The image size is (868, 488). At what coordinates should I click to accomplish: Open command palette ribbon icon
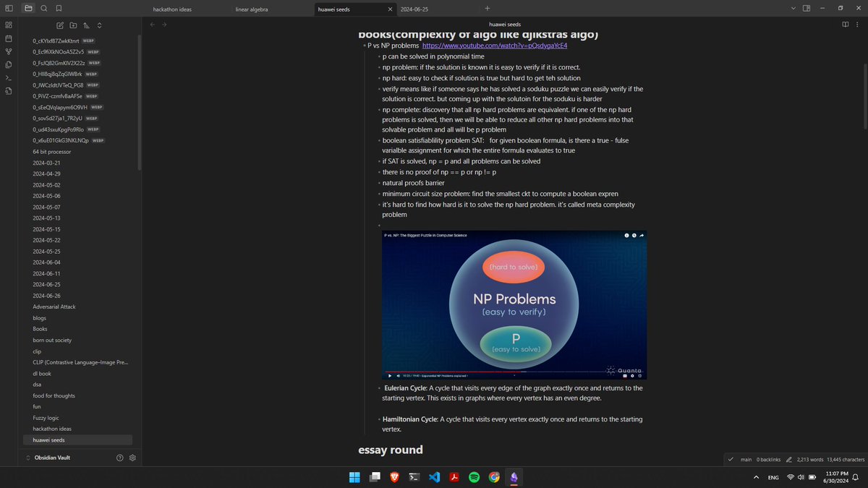tap(9, 77)
